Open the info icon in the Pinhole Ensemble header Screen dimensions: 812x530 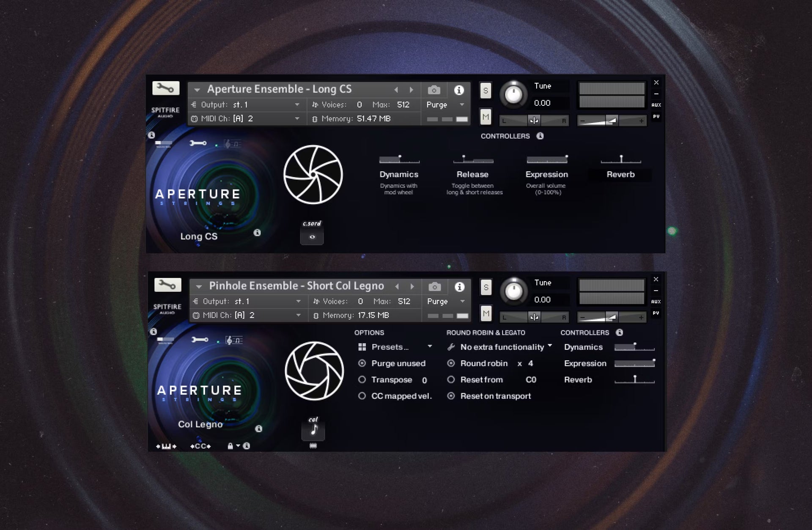[x=460, y=287]
